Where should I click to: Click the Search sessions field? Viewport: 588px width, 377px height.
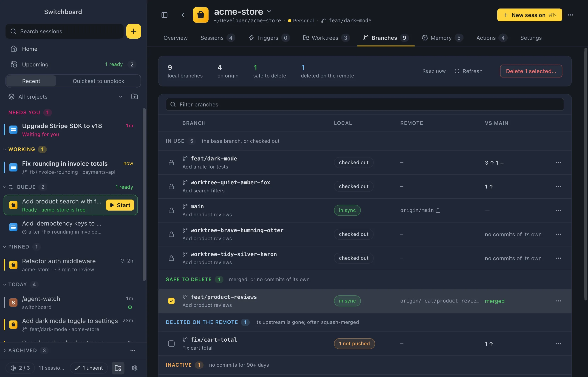point(64,31)
